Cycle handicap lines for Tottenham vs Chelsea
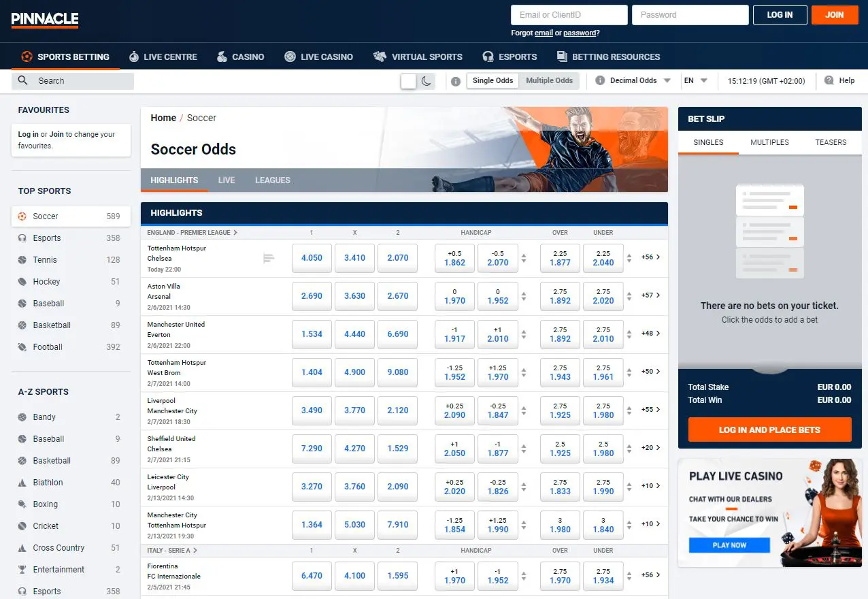This screenshot has height=599, width=868. pyautogui.click(x=524, y=258)
